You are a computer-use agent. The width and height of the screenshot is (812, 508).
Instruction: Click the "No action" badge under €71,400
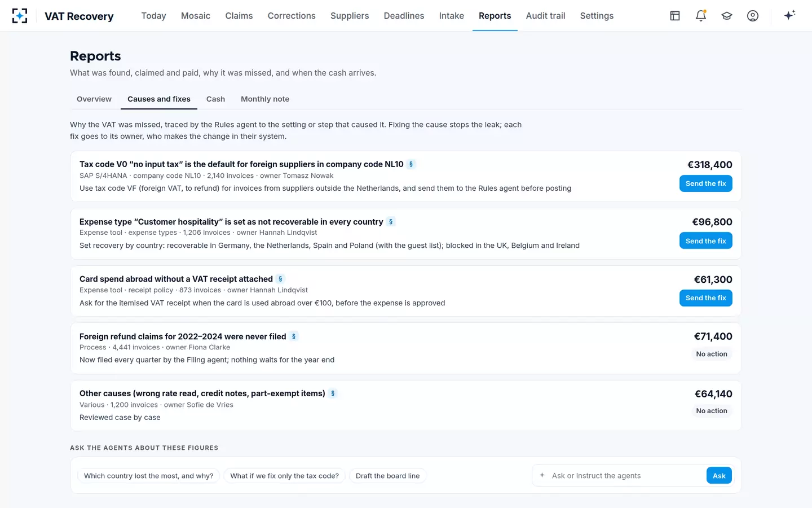tap(712, 354)
